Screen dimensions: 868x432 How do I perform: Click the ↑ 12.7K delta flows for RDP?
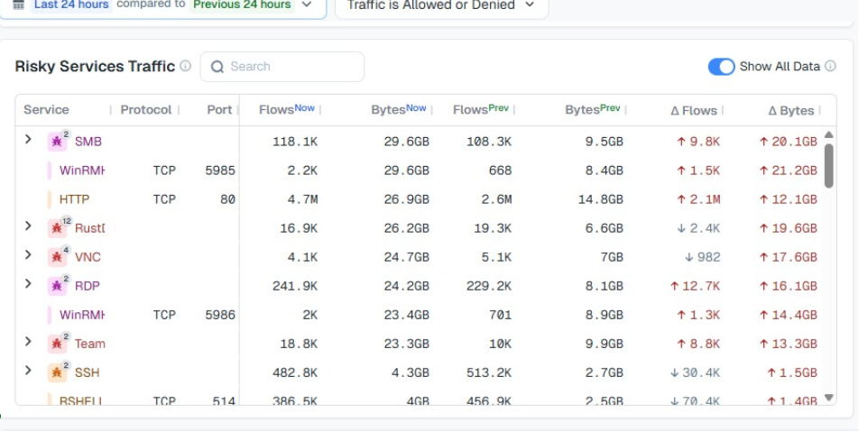696,286
